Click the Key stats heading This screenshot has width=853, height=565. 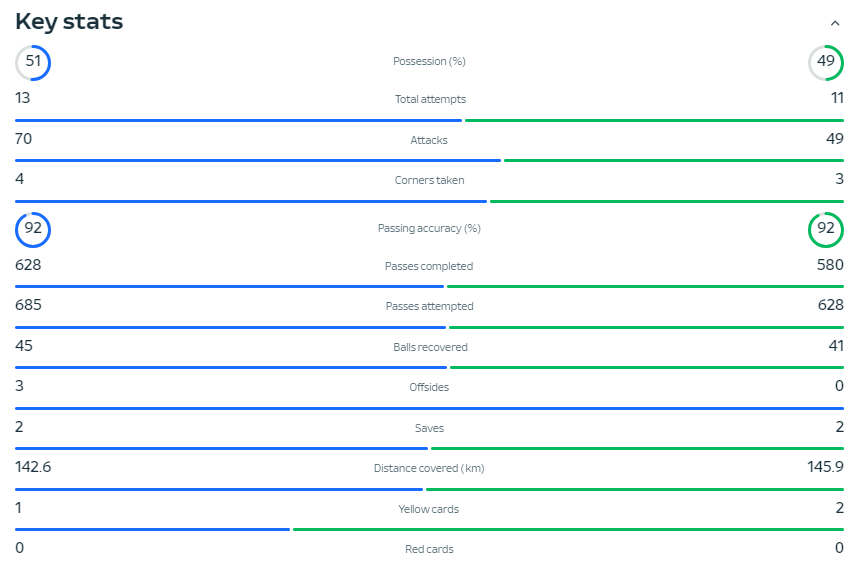click(x=69, y=22)
